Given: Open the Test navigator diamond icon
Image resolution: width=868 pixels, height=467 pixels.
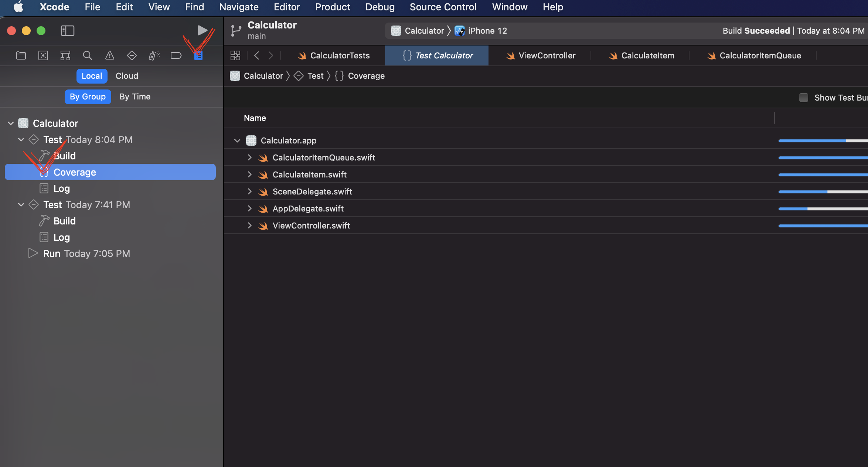Looking at the screenshot, I should [132, 55].
